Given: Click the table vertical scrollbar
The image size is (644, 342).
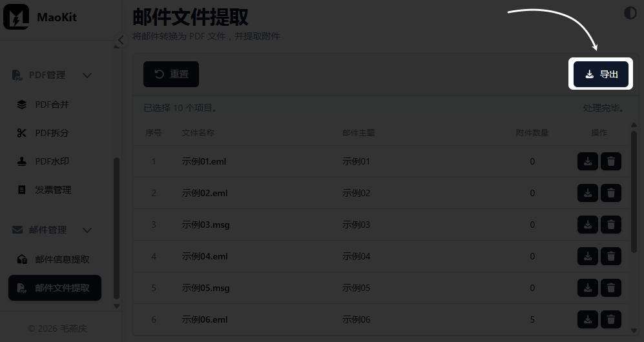Looking at the screenshot, I should click(x=633, y=194).
